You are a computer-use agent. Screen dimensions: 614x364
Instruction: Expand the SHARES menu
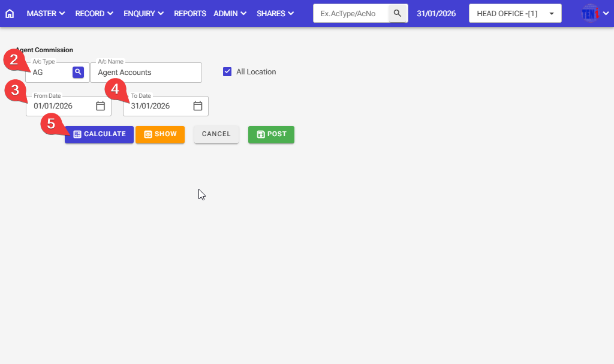point(275,13)
